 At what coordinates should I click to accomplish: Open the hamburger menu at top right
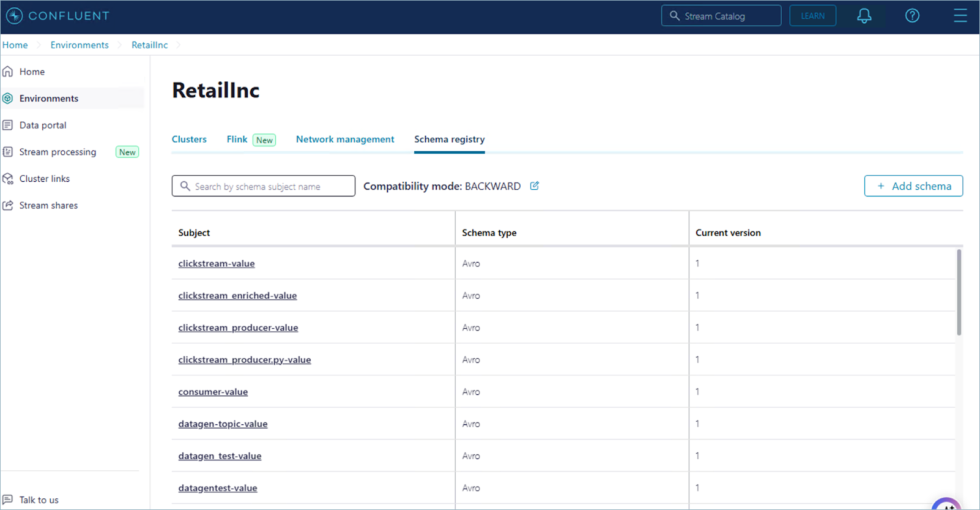960,16
